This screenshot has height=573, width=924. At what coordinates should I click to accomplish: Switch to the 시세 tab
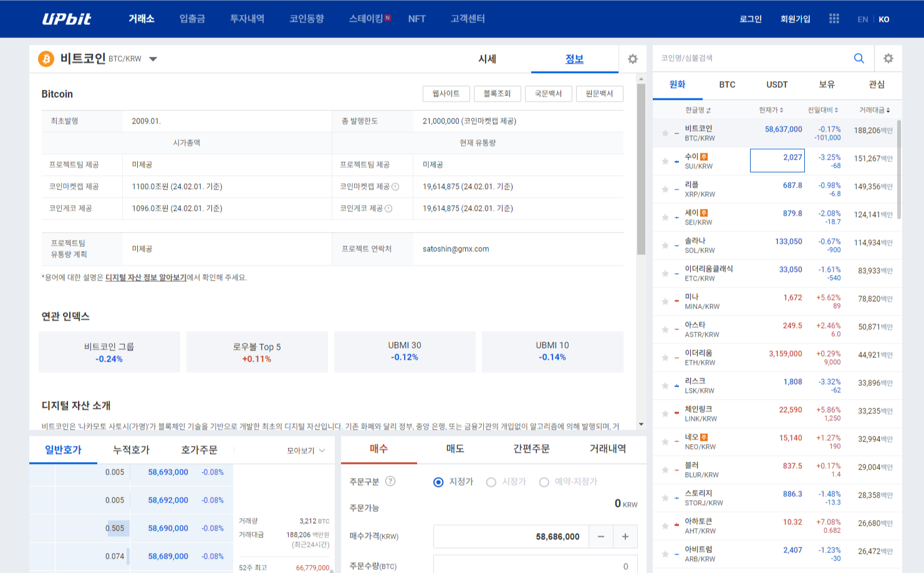(487, 59)
